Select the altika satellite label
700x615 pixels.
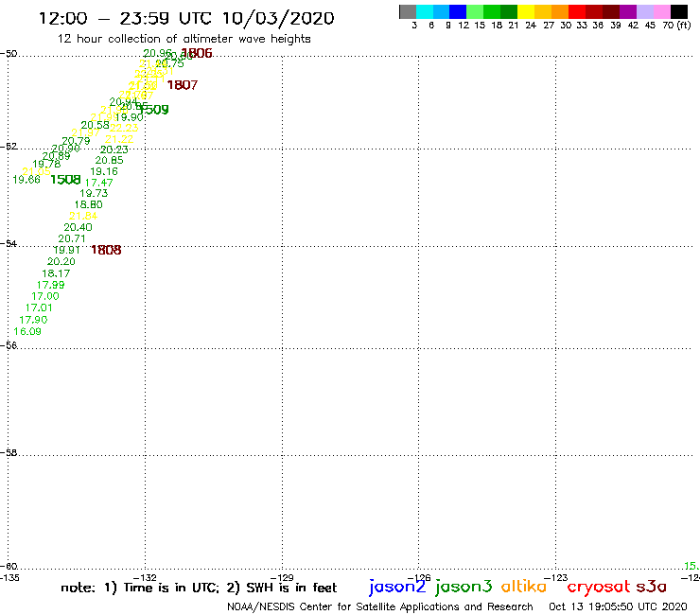point(524,586)
